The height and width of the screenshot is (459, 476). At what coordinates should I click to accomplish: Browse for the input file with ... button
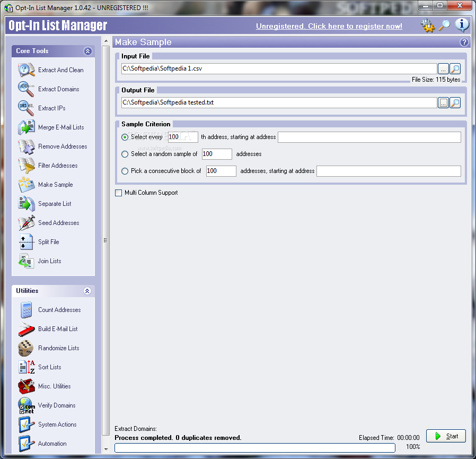tap(443, 68)
